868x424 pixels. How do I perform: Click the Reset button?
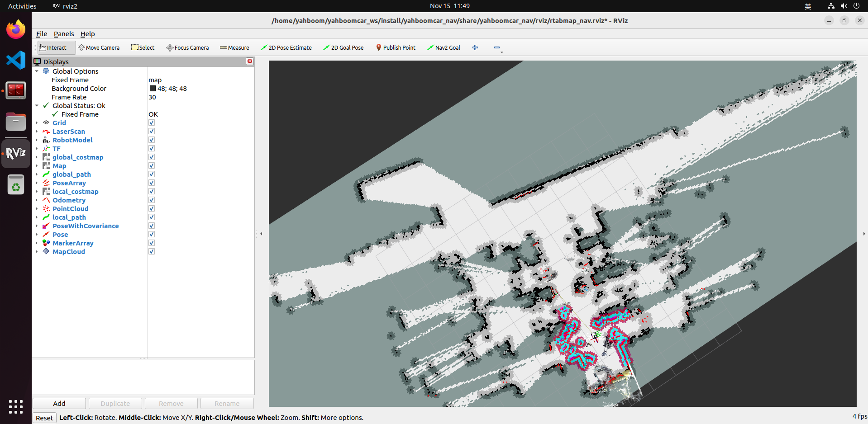click(44, 418)
